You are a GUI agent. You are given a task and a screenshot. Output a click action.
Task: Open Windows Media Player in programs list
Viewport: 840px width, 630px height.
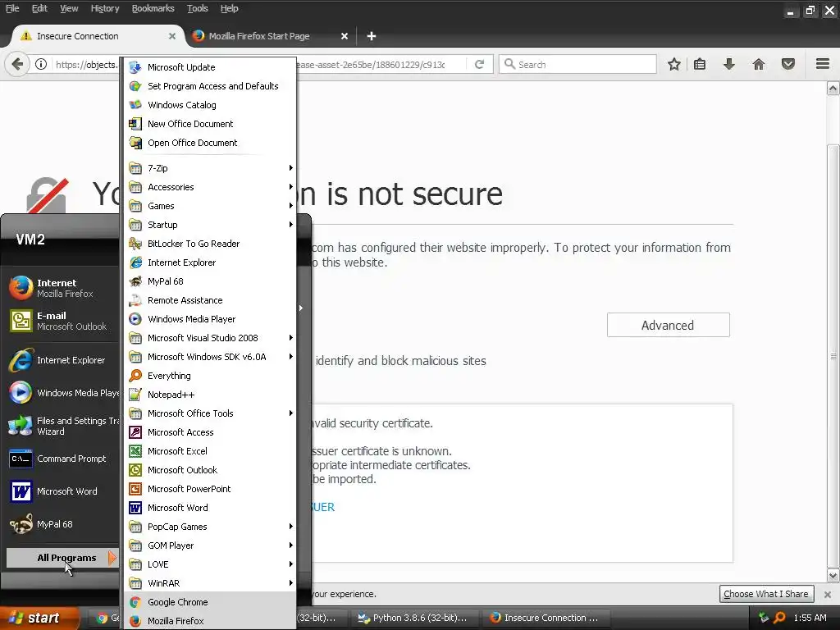(x=209, y=319)
